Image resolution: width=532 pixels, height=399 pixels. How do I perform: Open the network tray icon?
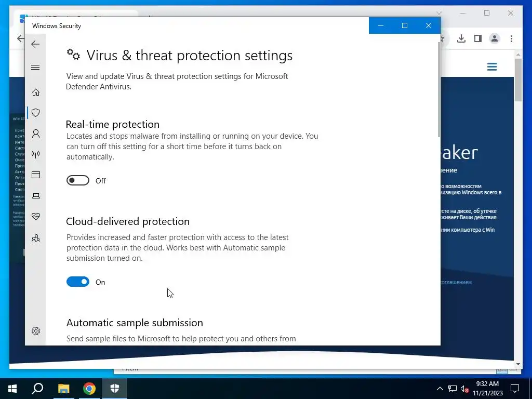click(453, 389)
